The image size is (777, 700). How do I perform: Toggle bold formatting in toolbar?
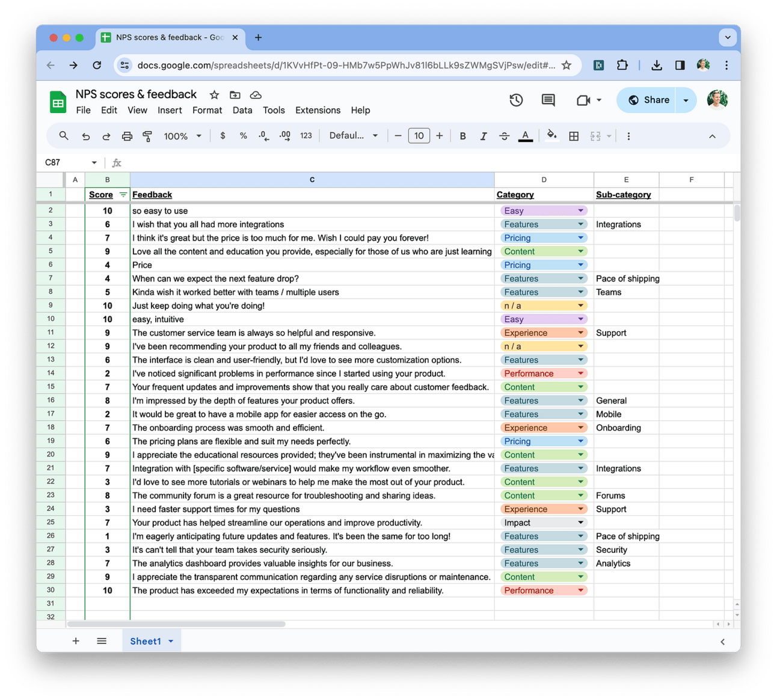(462, 137)
